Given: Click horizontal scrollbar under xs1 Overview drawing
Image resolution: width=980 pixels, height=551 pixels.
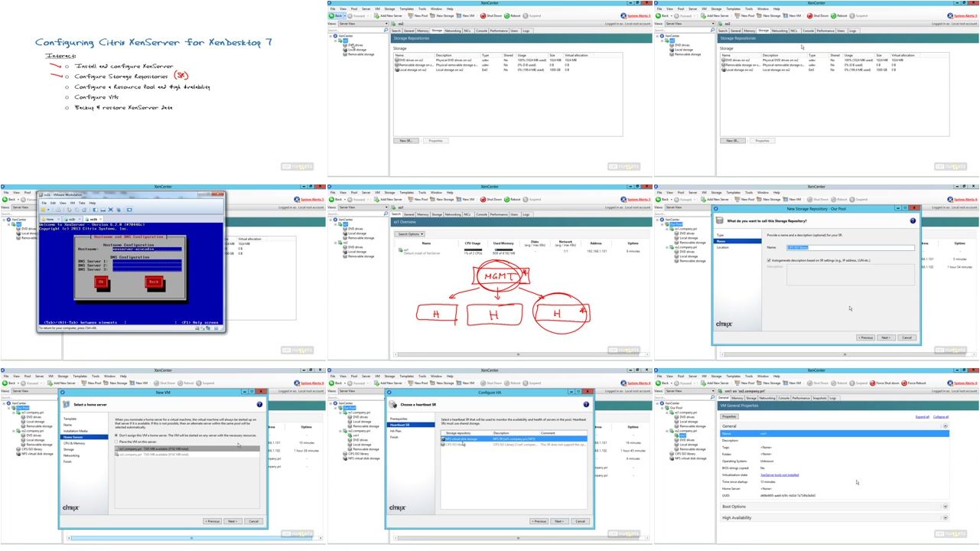Looking at the screenshot, I should (520, 354).
